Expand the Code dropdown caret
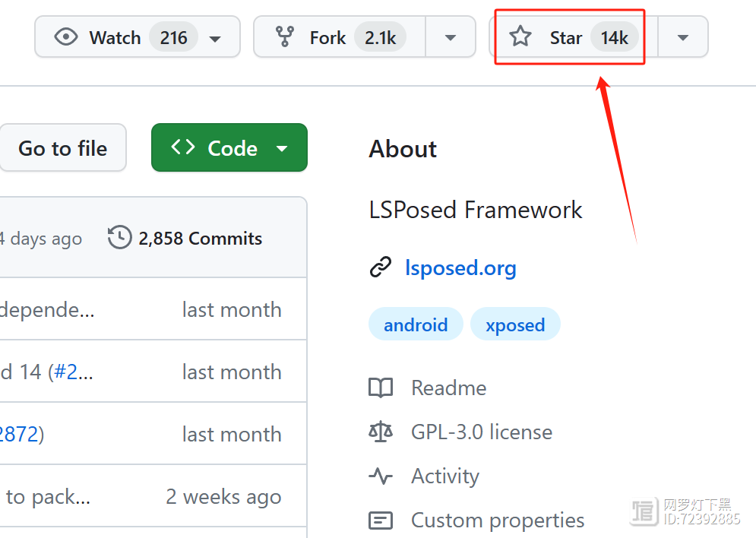Viewport: 756px width, 538px height. click(282, 148)
